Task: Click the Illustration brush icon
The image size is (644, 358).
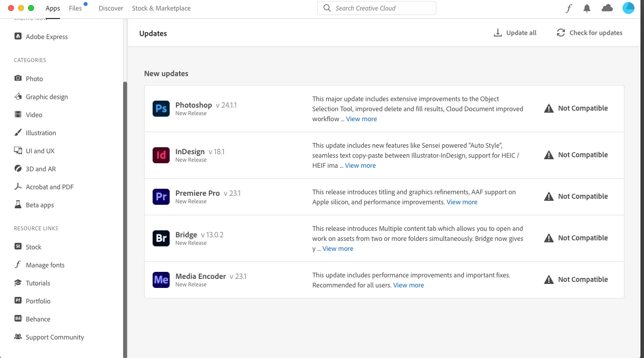Action: (x=18, y=133)
